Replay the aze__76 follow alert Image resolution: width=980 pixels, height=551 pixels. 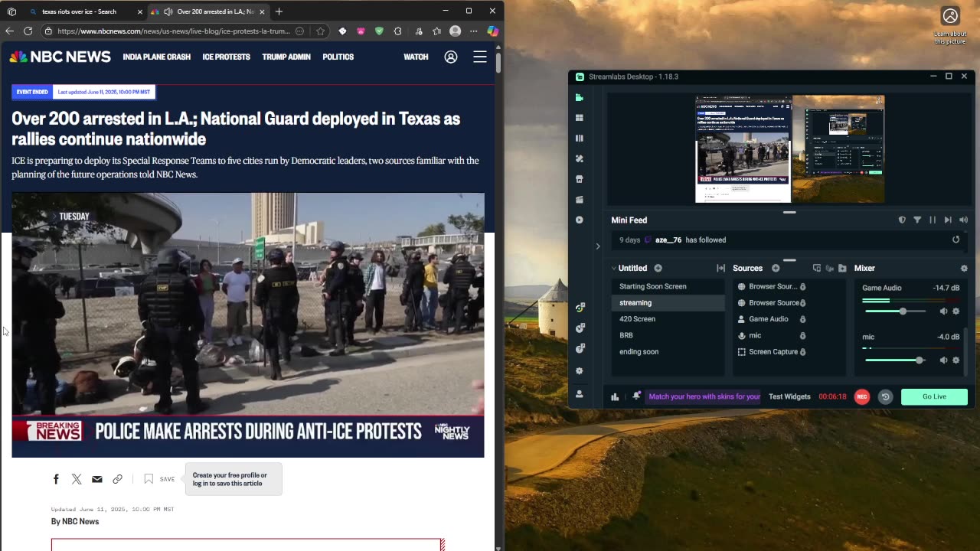tap(955, 240)
